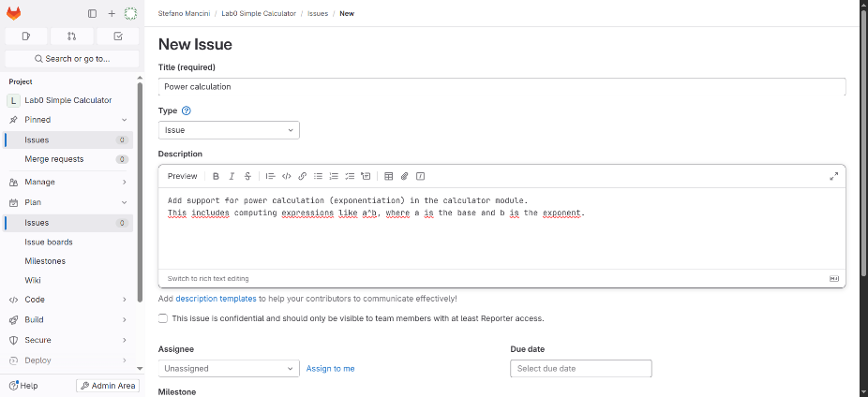The width and height of the screenshot is (868, 397).
Task: Open the issue Type dropdown
Action: point(229,130)
